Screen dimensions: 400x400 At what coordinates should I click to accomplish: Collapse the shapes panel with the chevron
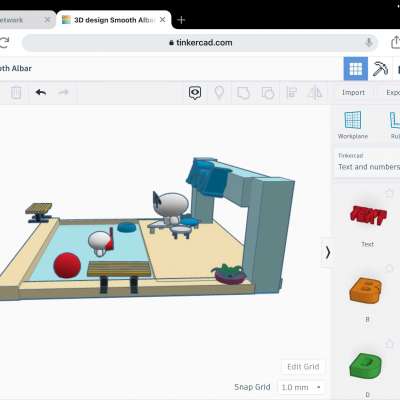328,252
